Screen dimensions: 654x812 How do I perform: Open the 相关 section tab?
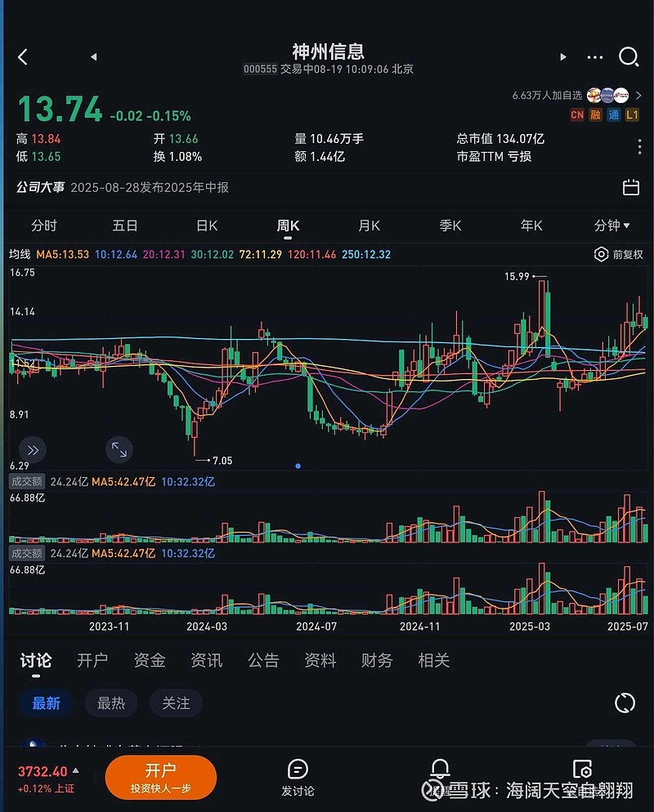click(434, 660)
